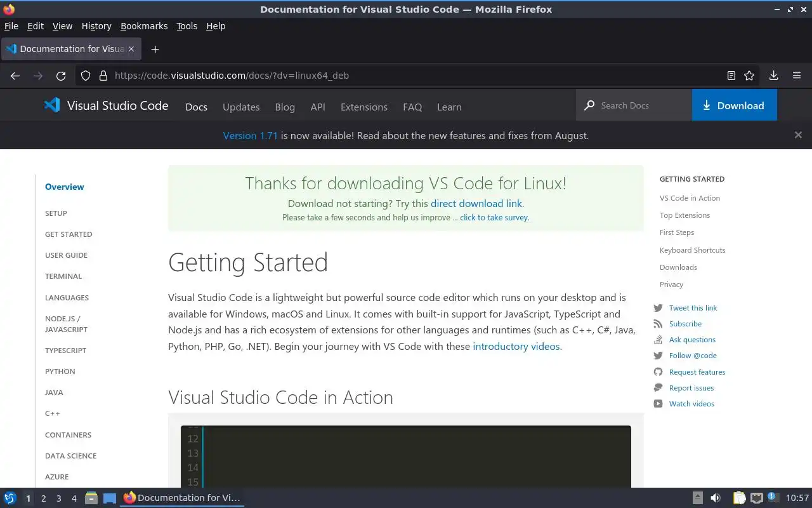The height and width of the screenshot is (508, 812).
Task: Open the Help menu
Action: [216, 26]
